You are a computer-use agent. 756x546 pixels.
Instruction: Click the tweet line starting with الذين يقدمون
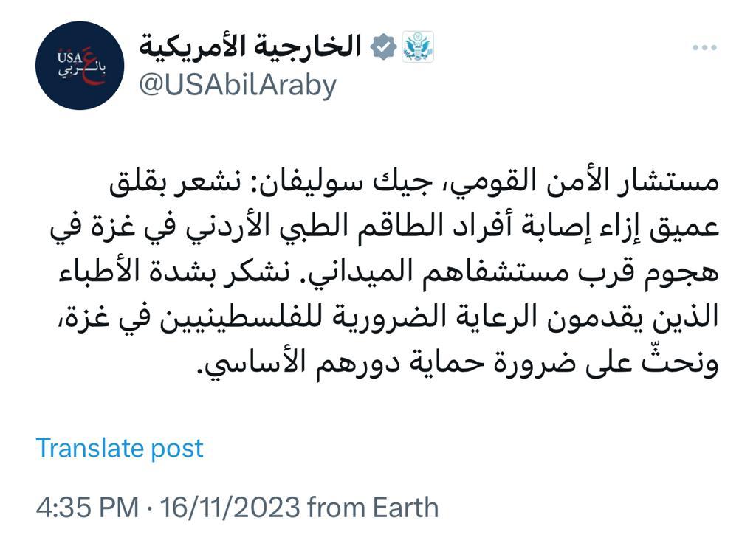[388, 317]
